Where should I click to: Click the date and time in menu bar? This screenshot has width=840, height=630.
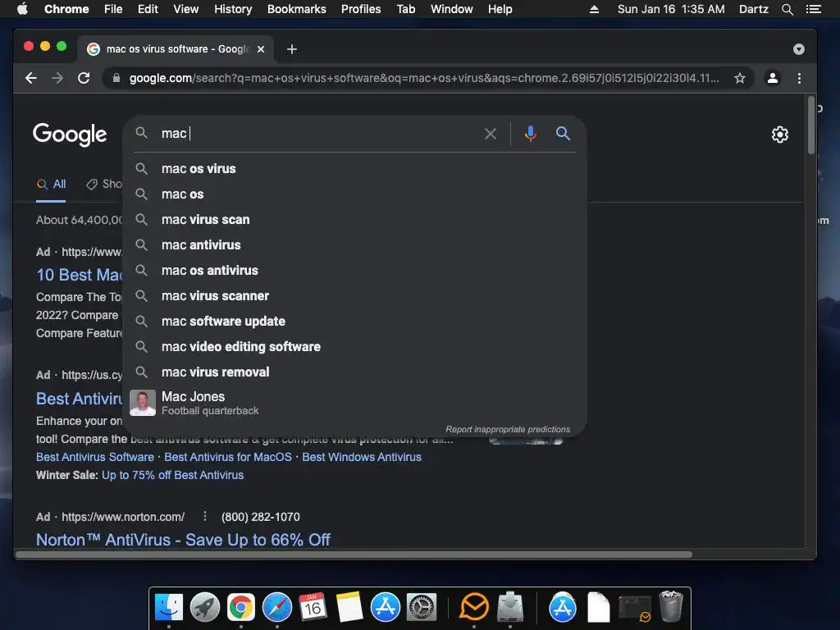click(x=671, y=9)
